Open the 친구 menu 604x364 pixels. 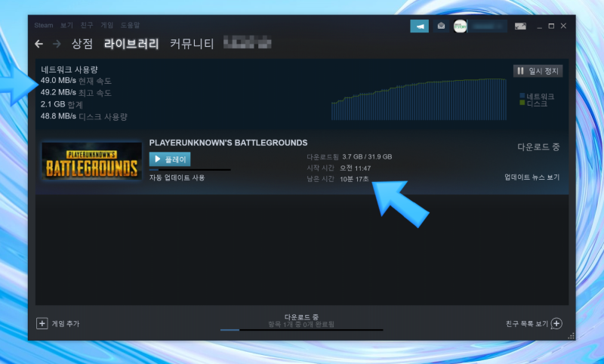(x=87, y=26)
